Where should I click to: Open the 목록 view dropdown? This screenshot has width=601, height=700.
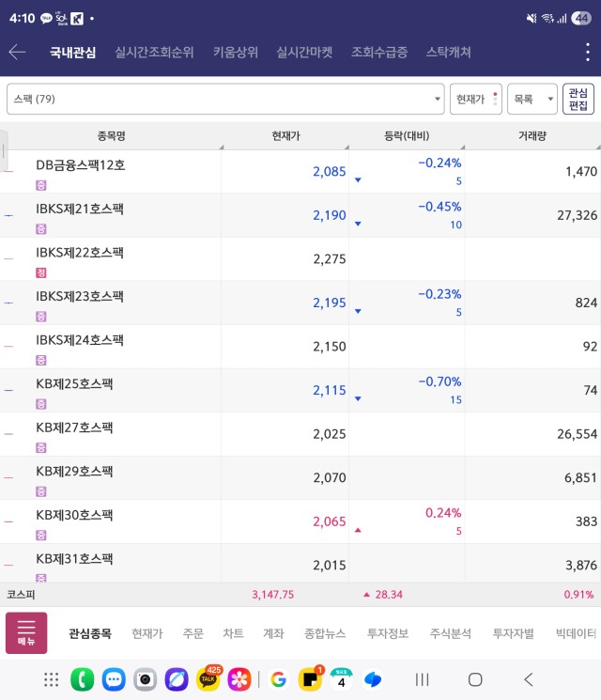tap(532, 99)
